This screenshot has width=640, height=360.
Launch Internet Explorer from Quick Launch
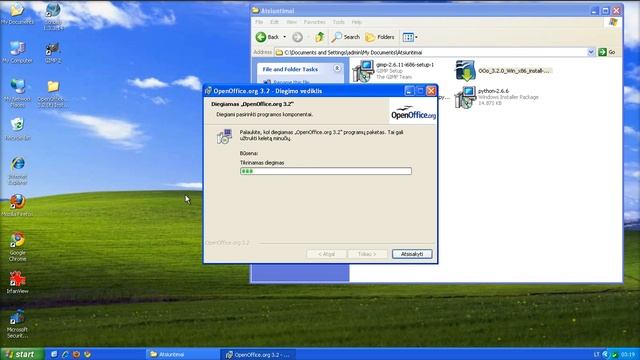(65, 354)
